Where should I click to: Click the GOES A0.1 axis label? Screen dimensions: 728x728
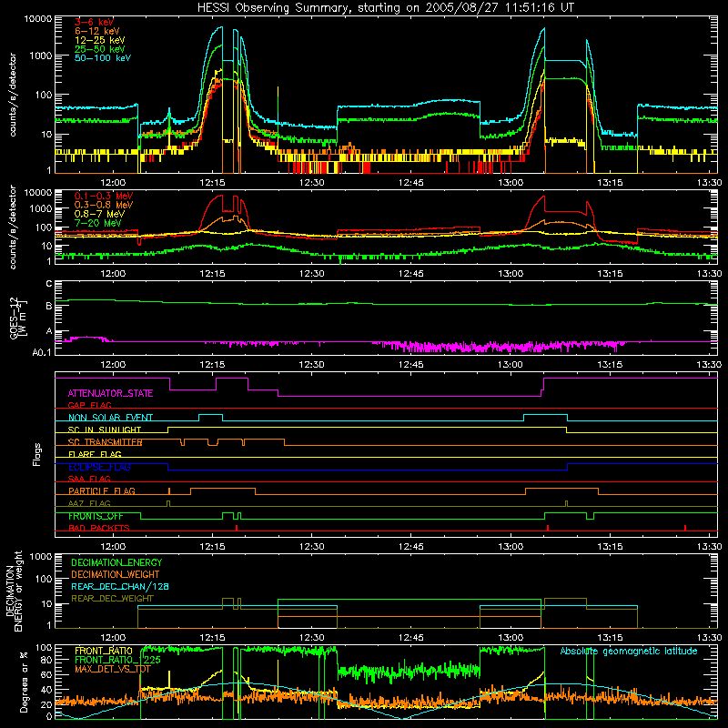pyautogui.click(x=41, y=352)
